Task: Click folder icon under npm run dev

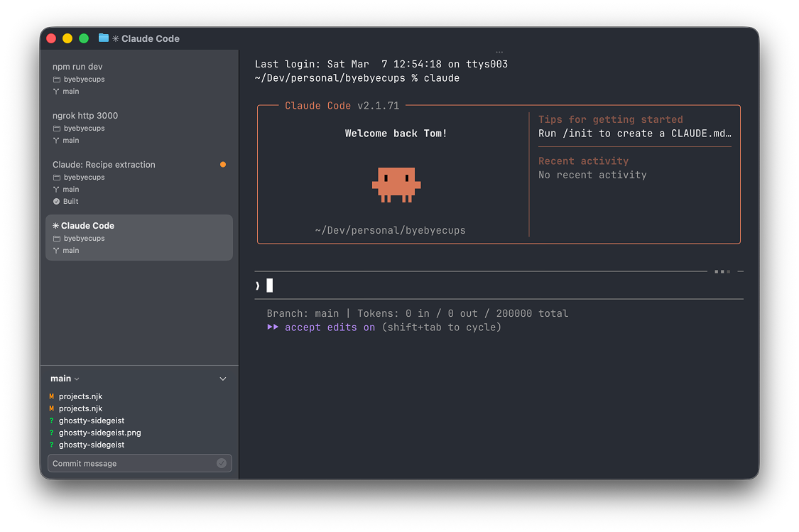Action: pos(57,80)
